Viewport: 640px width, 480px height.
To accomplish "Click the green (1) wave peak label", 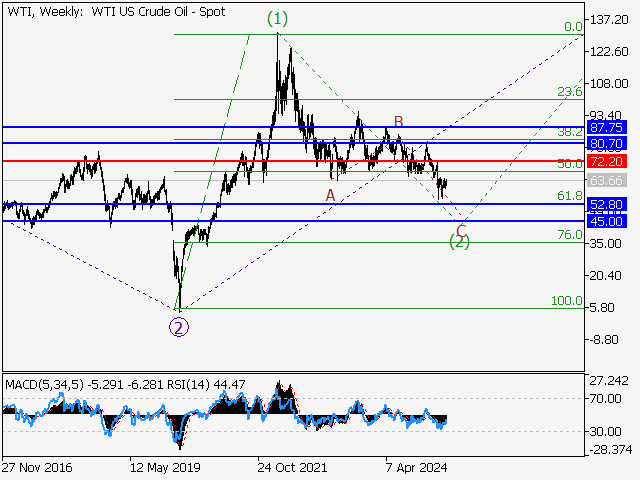I will tap(277, 18).
